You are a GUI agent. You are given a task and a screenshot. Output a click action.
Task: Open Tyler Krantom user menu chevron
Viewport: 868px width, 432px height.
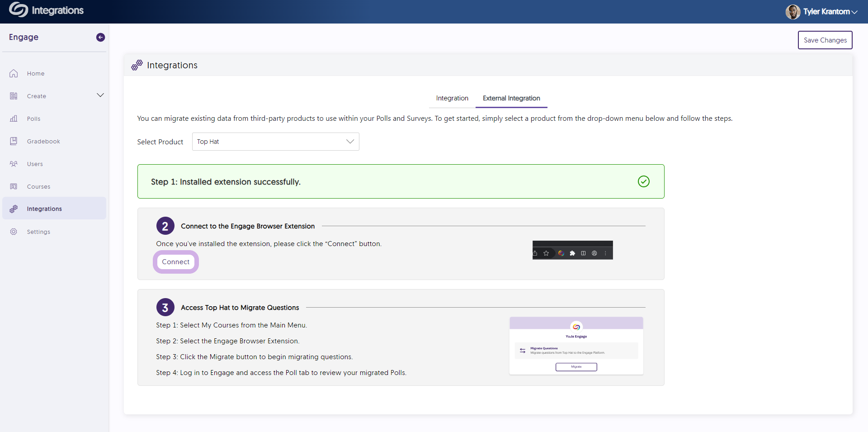[x=854, y=12]
